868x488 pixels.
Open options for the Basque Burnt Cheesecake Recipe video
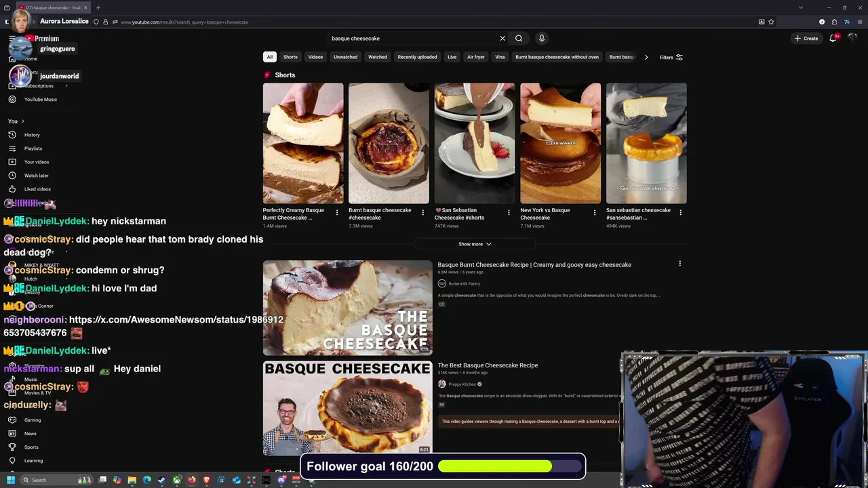pyautogui.click(x=679, y=264)
